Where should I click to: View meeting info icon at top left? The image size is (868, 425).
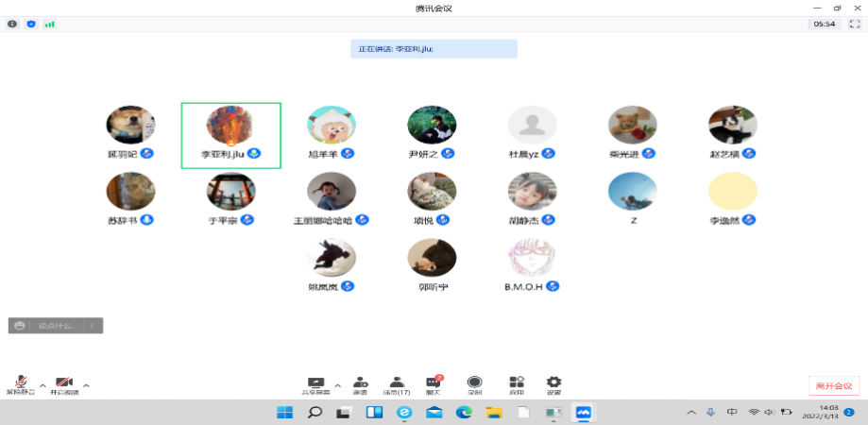[x=12, y=24]
